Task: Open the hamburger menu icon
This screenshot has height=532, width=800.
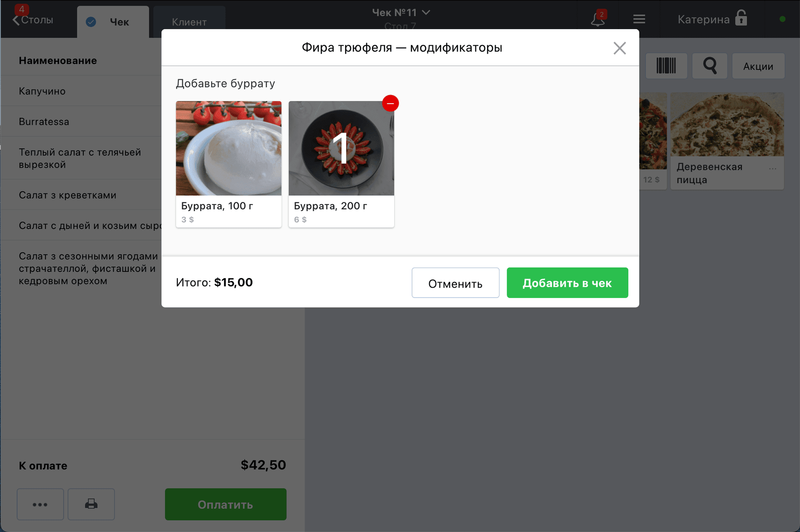Action: click(639, 19)
